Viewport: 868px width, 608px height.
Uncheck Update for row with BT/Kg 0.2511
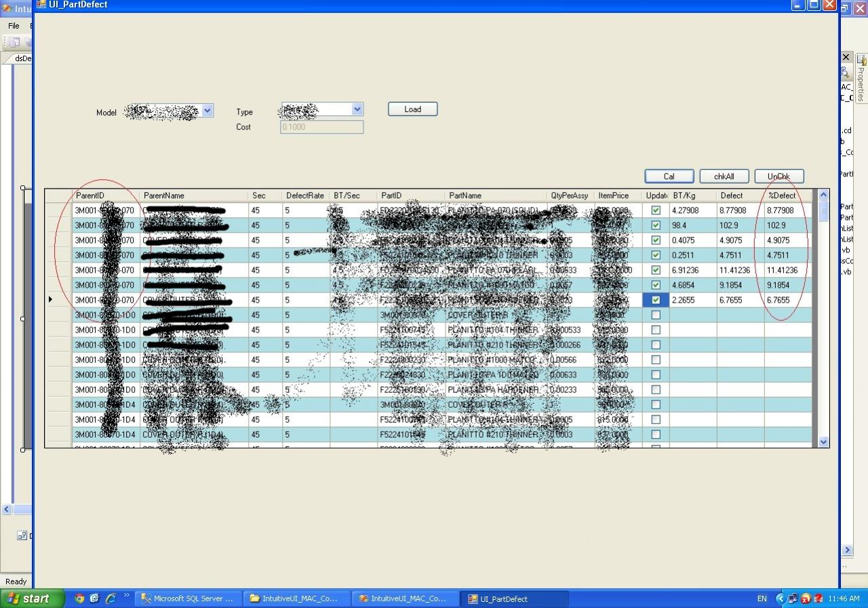click(656, 255)
